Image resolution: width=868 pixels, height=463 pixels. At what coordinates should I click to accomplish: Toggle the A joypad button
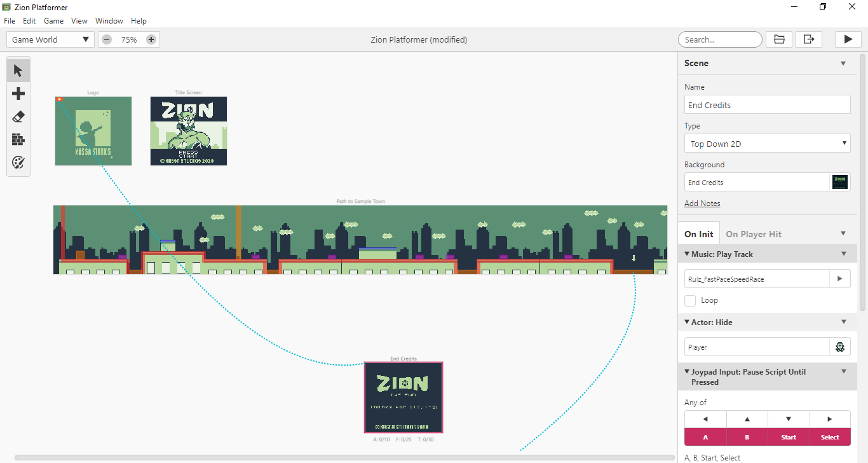pyautogui.click(x=705, y=437)
